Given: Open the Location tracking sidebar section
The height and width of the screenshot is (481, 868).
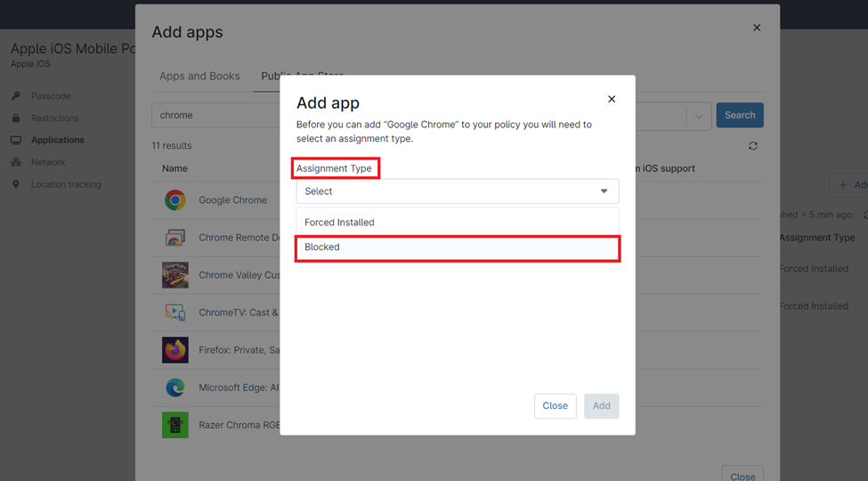Looking at the screenshot, I should tap(66, 184).
